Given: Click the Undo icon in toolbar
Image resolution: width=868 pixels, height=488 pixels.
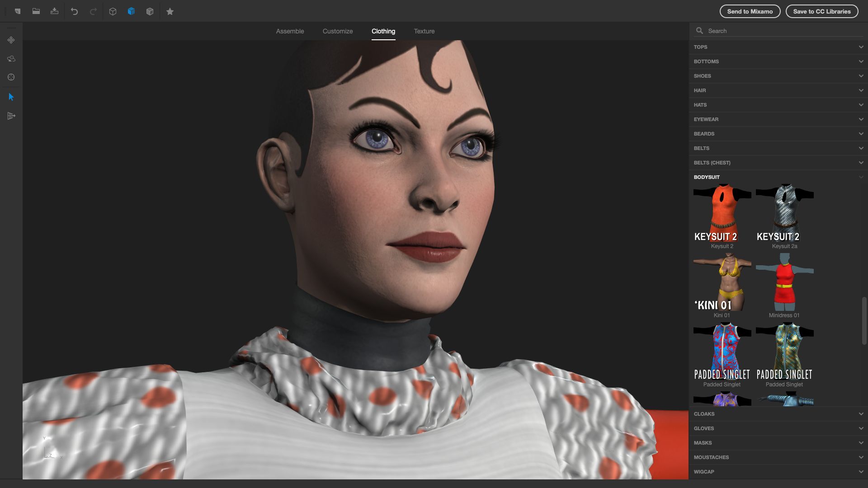Looking at the screenshot, I should tap(74, 11).
